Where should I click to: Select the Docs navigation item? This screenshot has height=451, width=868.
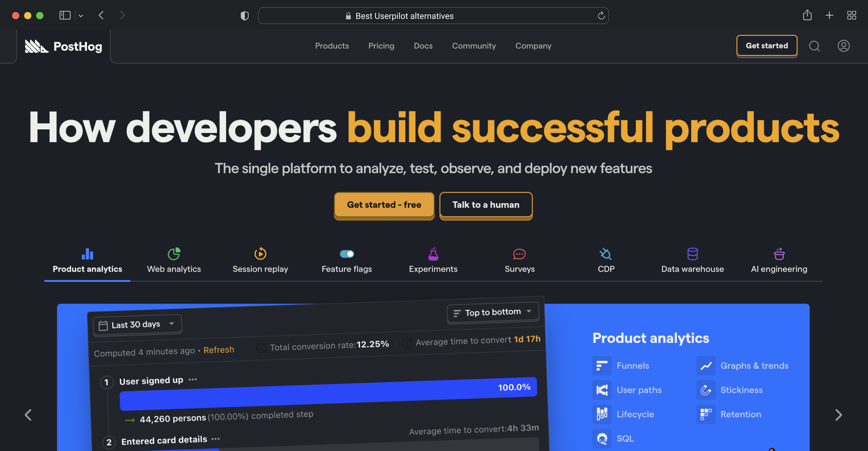[x=423, y=46]
